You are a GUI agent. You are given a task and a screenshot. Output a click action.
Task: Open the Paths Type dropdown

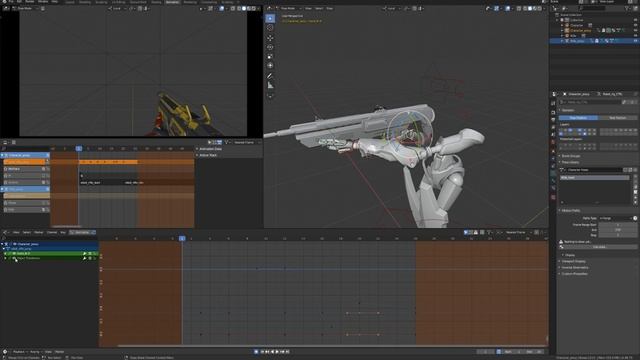(615, 218)
